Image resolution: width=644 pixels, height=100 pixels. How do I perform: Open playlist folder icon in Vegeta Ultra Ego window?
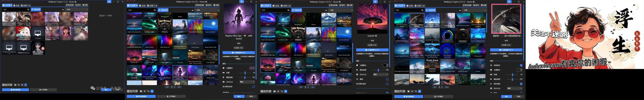point(141,91)
